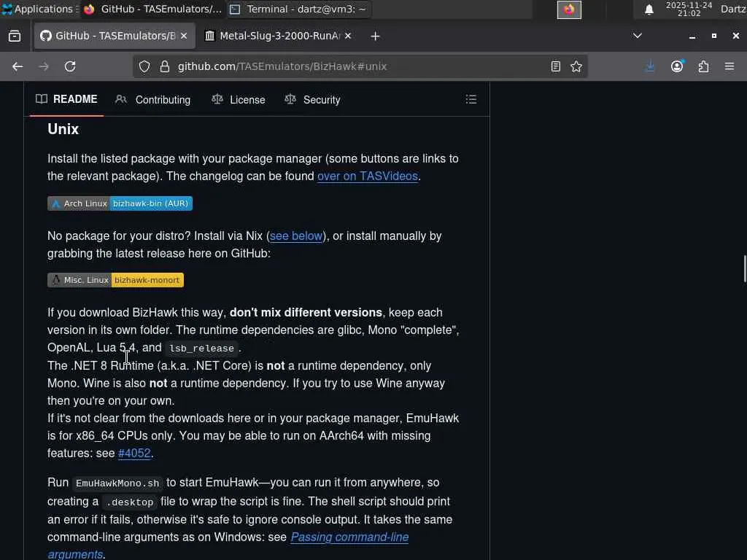Switch to the Terminal dartz@vm3 window
Viewport: 747px width, 560px height.
click(x=298, y=9)
